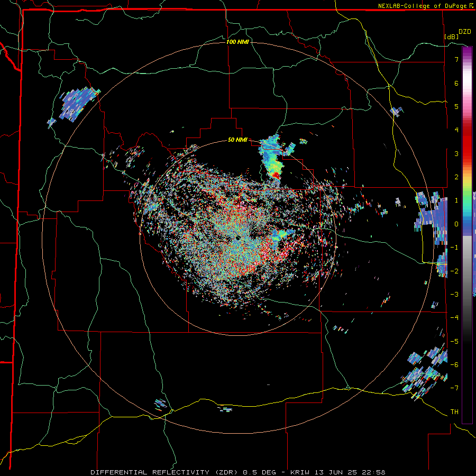Viewport: 476px width, 476px height.
Task: Click the 4 value on color scale
Action: (456, 130)
